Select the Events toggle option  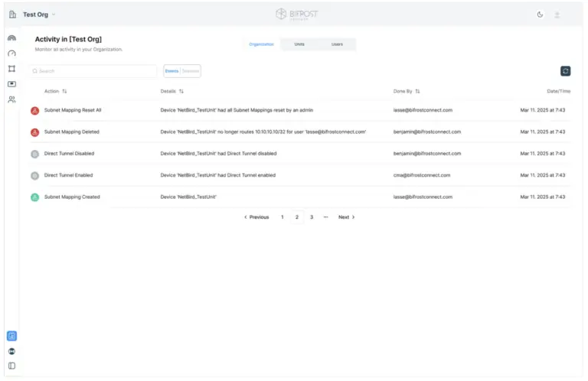coord(171,71)
